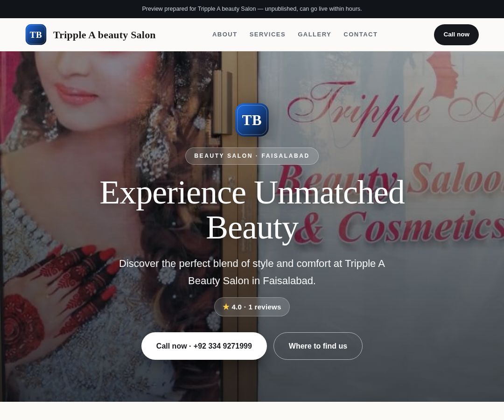Click the TB logo icon in header
The image size is (504, 420).
coord(35,35)
